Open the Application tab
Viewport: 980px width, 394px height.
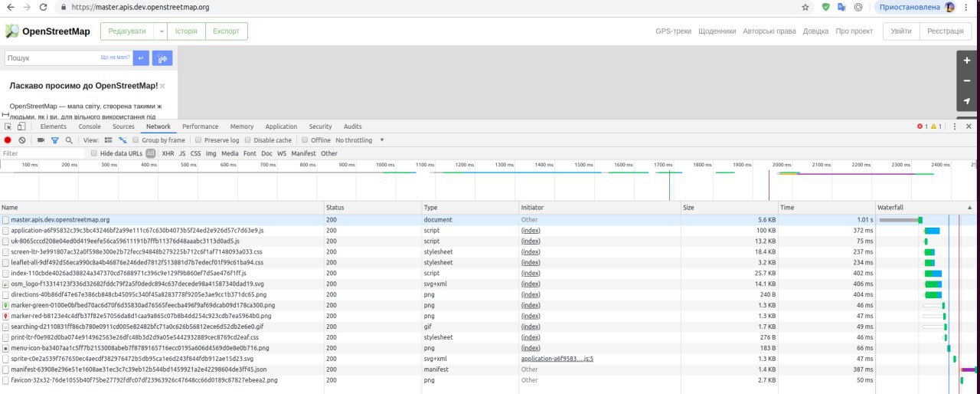click(281, 126)
